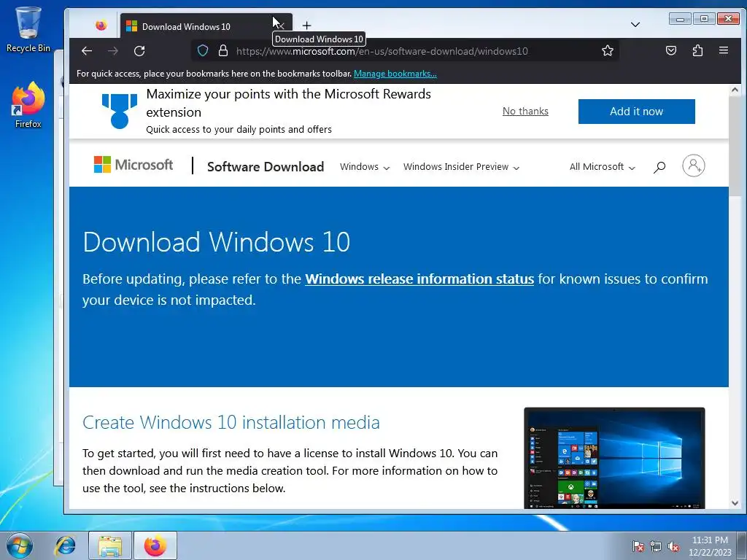Click the vertical scrollbar thumb
Screen dimensions: 747x560
click(735, 145)
